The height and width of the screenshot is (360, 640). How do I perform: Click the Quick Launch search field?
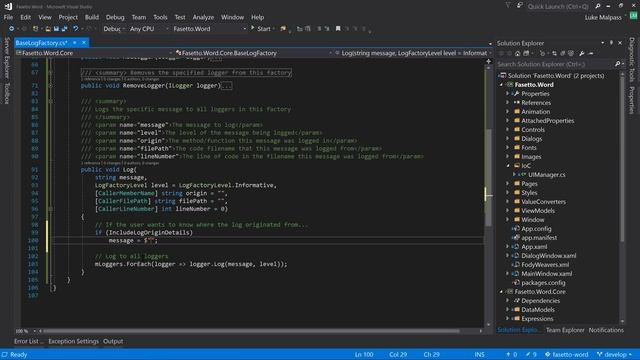point(558,6)
